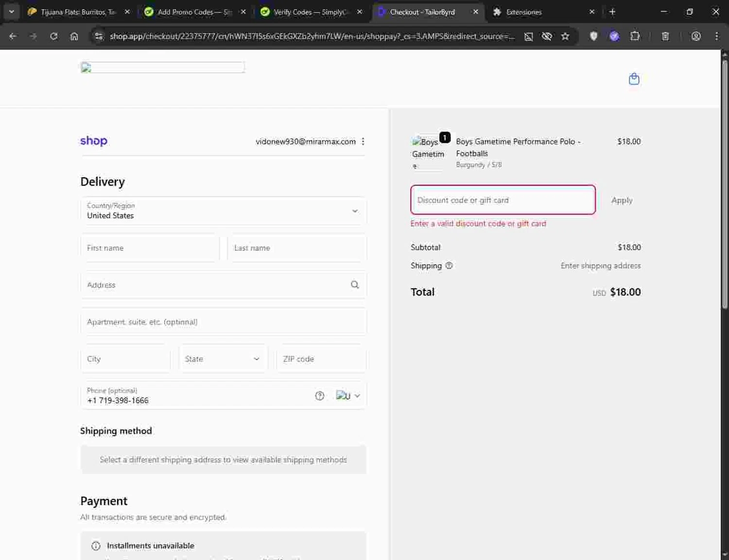Switch to the Add Promo Codes tab

click(194, 12)
